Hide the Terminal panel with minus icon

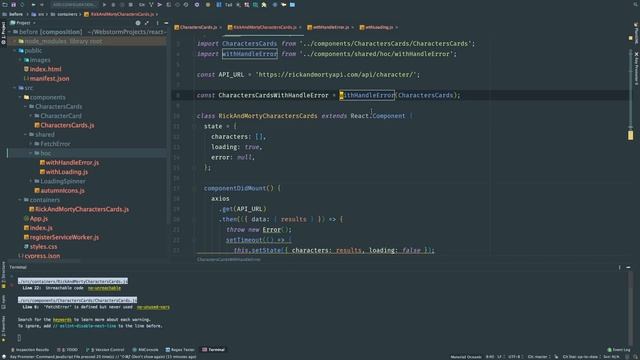click(628, 267)
